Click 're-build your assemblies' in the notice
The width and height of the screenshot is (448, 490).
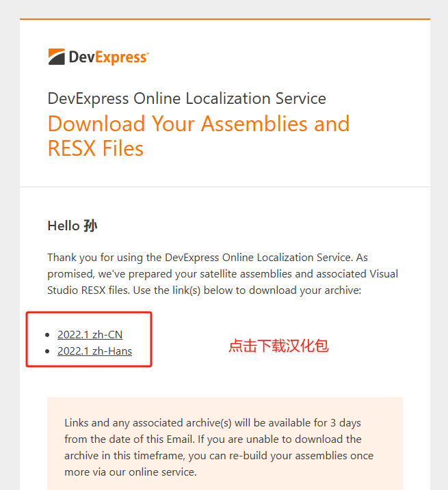coord(317,455)
